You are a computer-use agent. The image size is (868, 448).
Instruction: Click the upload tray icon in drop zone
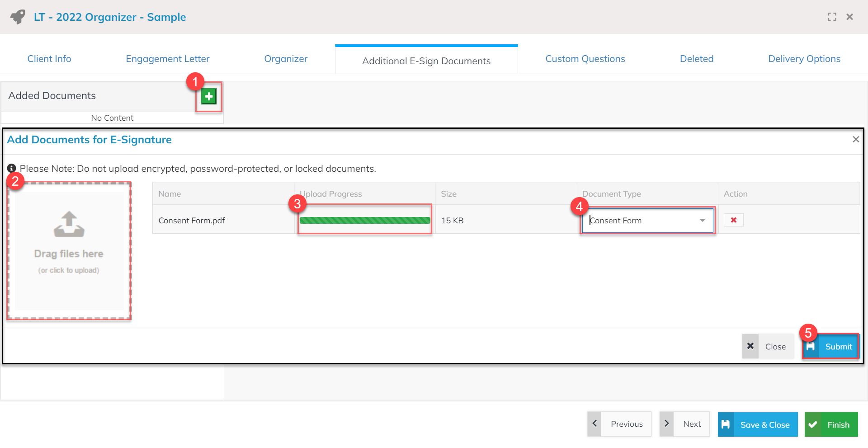pos(69,224)
